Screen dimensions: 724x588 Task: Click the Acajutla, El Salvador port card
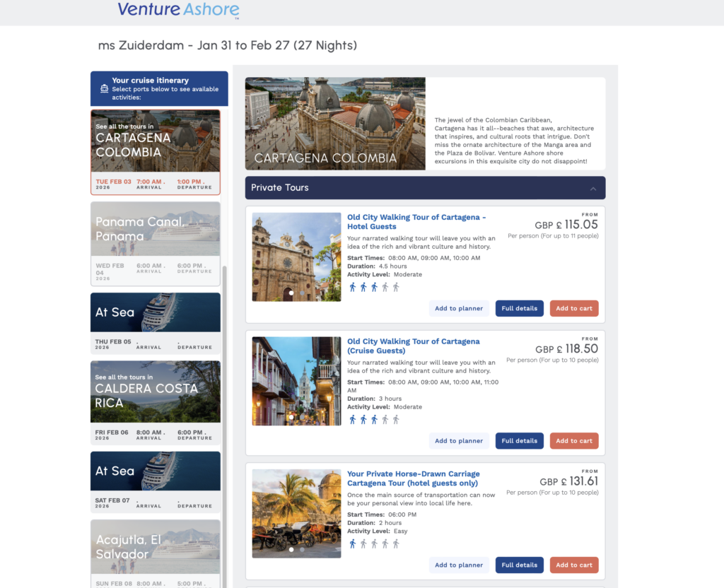click(156, 554)
